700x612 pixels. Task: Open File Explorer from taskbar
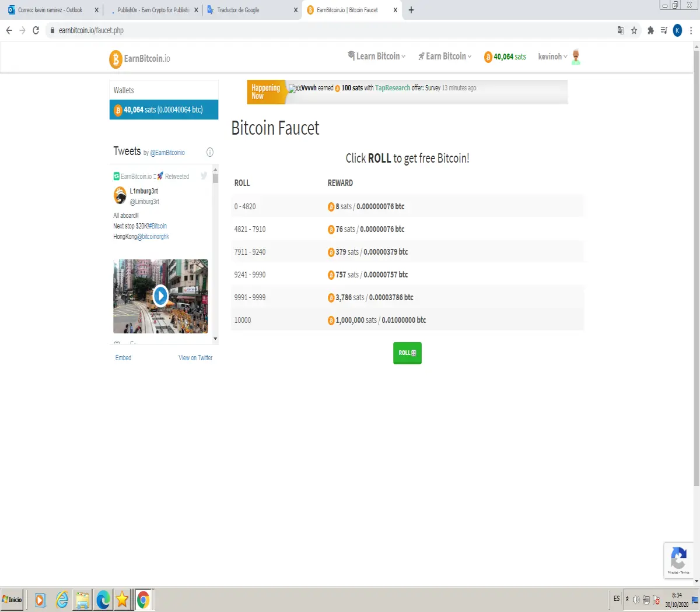(x=82, y=600)
